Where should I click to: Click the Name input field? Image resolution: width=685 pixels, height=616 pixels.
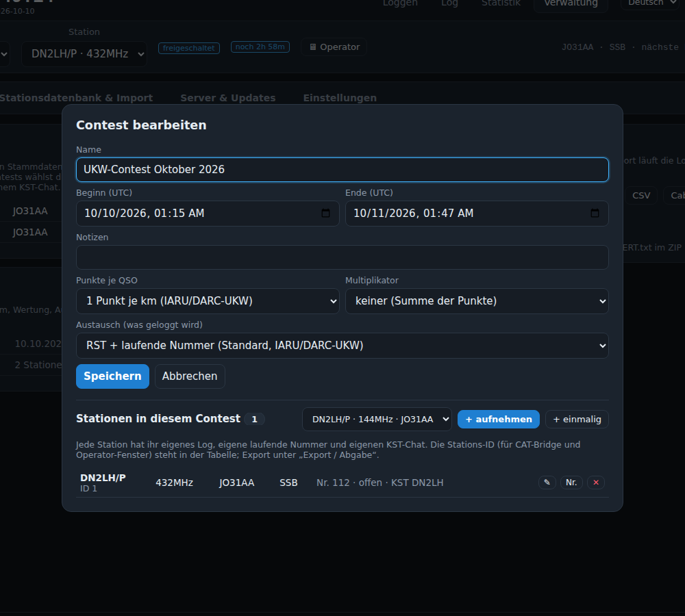coord(342,169)
